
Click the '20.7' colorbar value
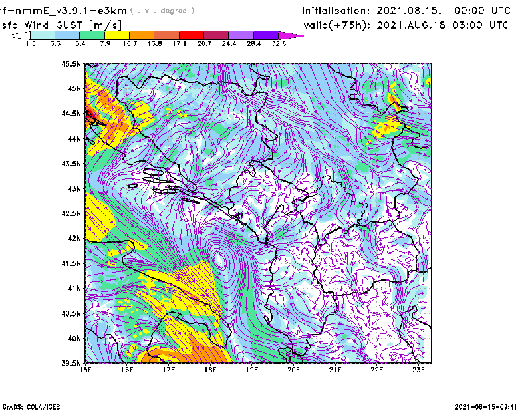tap(204, 43)
